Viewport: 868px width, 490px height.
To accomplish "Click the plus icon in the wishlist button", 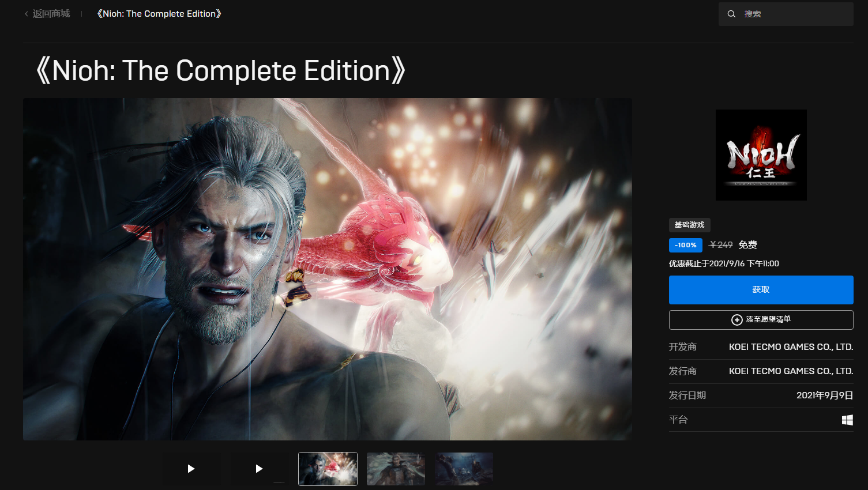I will pos(737,320).
